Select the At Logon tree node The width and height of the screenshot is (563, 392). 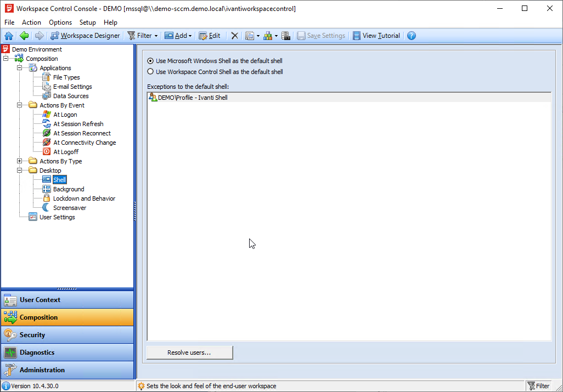(x=65, y=115)
